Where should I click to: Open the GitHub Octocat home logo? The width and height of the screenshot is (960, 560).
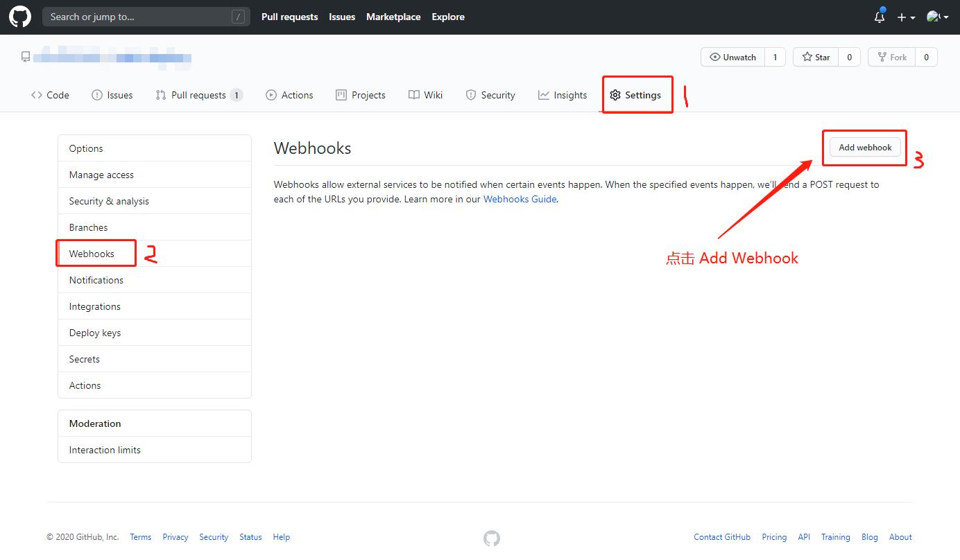point(20,17)
